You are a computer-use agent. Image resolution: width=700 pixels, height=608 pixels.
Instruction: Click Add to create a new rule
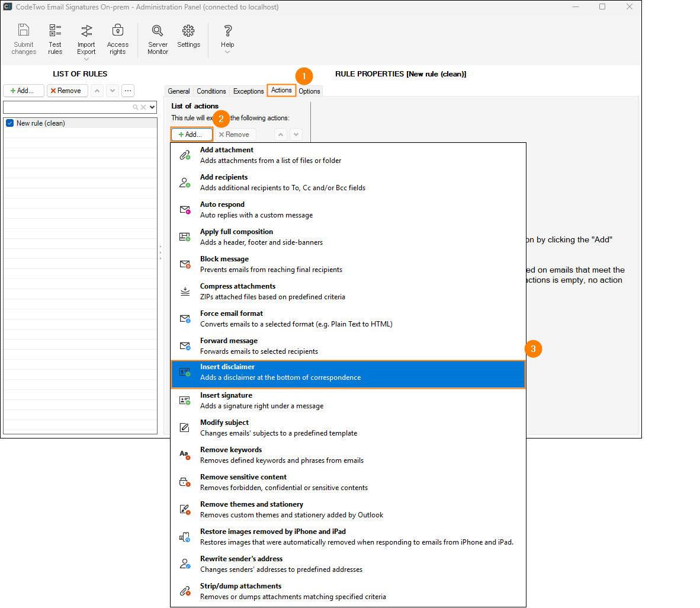24,90
